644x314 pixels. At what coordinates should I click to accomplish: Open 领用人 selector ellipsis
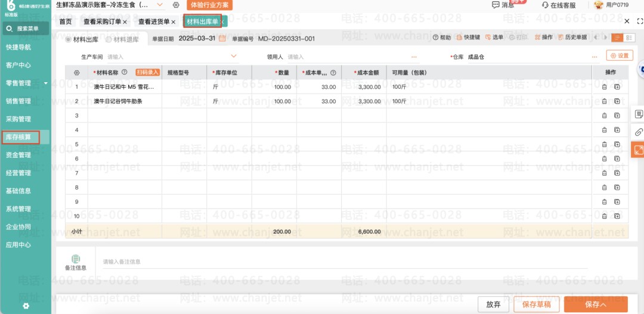coord(414,57)
